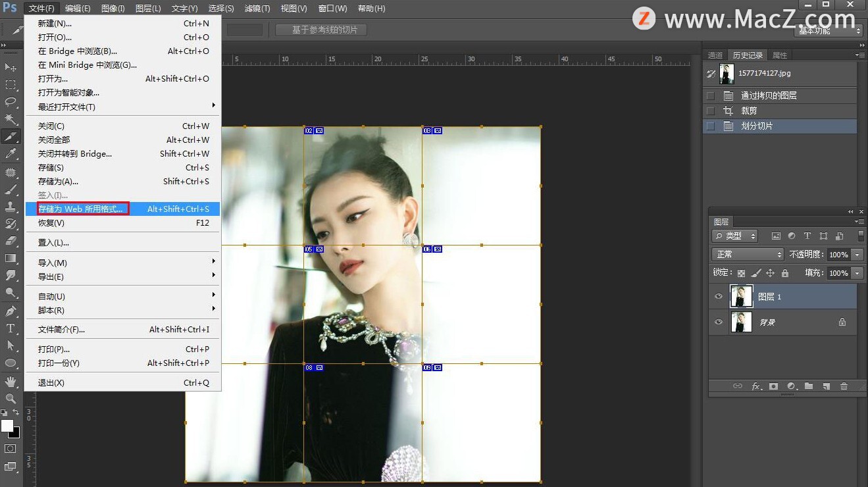
Task: Select the Rectangular Marquee tool
Action: click(11, 85)
